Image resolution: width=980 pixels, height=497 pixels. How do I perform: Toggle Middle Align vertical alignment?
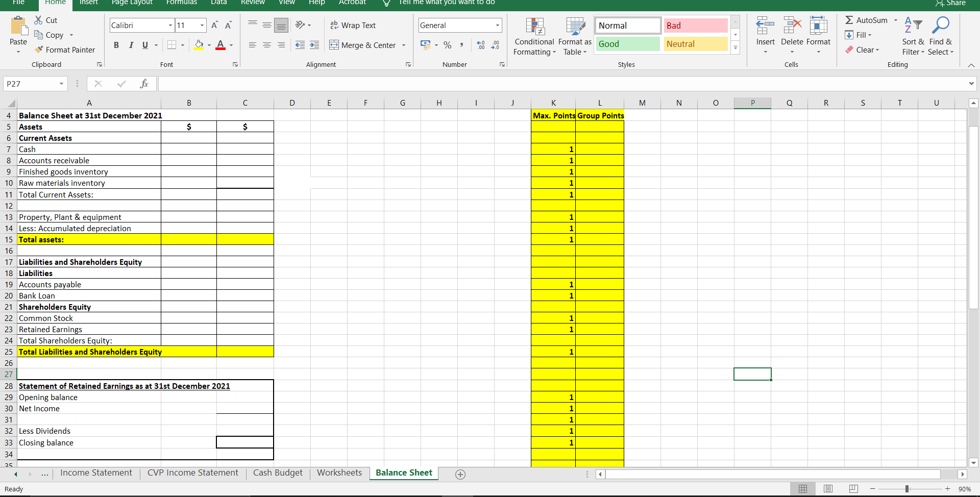[x=266, y=25]
